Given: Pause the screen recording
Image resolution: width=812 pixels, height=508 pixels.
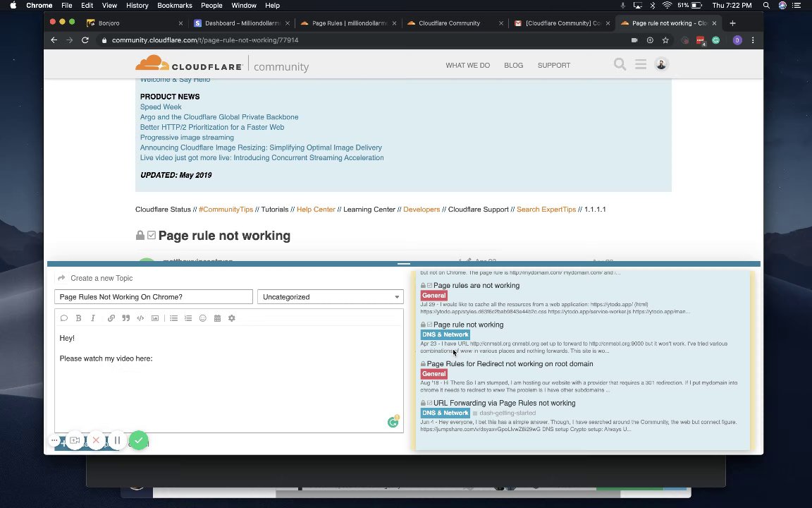Looking at the screenshot, I should [x=118, y=440].
